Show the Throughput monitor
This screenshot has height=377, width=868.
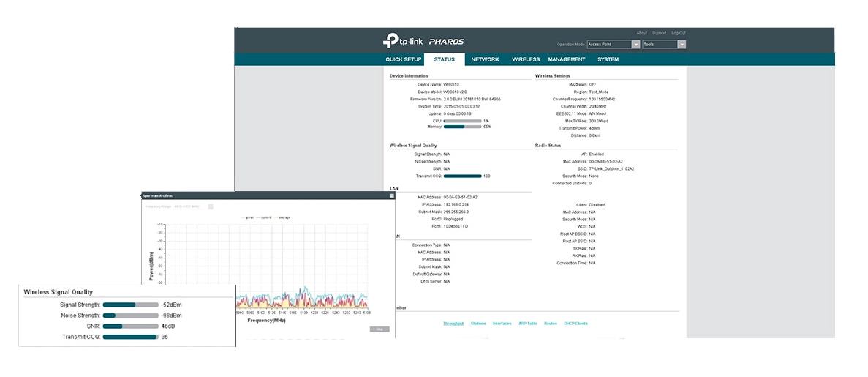(453, 323)
